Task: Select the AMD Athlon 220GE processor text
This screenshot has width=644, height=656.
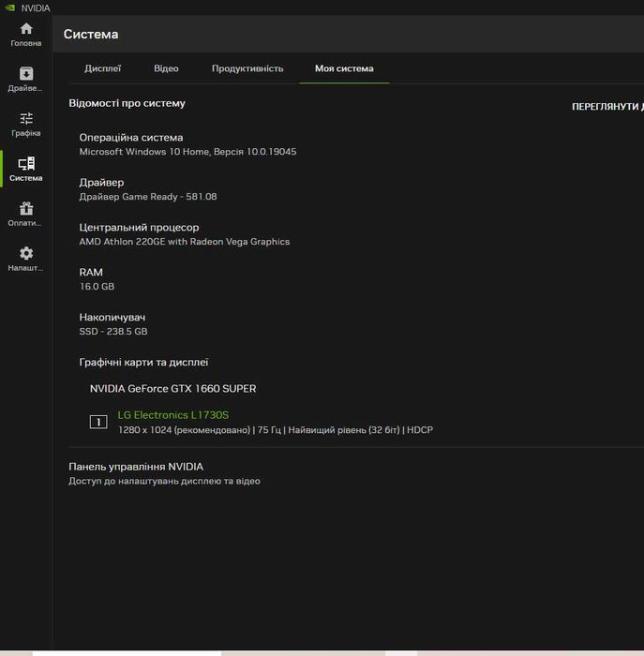Action: (184, 242)
